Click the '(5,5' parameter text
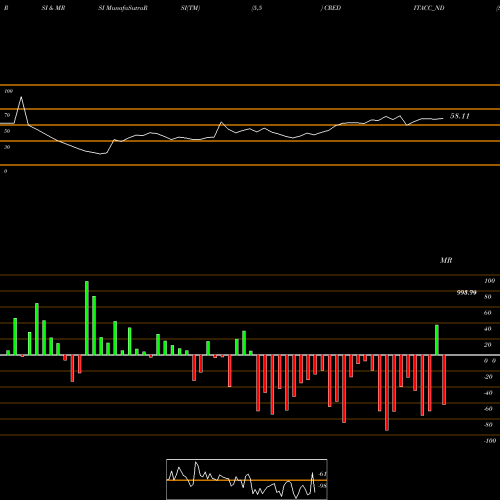Screen dimensions: 500x500 (x=257, y=8)
